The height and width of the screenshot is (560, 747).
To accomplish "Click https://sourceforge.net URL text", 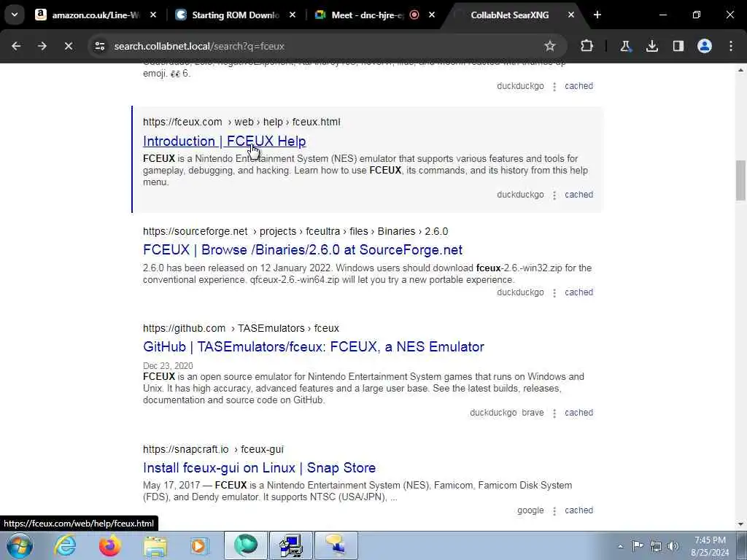I will pos(196,231).
